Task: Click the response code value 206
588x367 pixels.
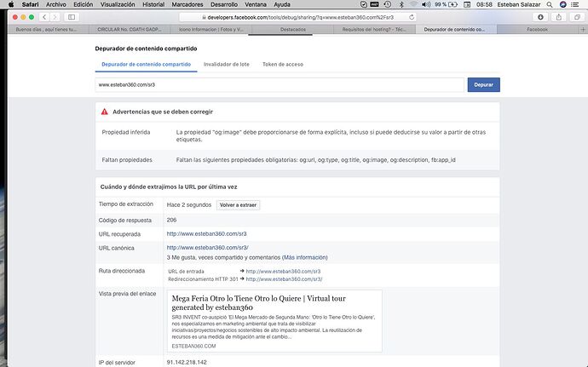Action: coord(171,220)
